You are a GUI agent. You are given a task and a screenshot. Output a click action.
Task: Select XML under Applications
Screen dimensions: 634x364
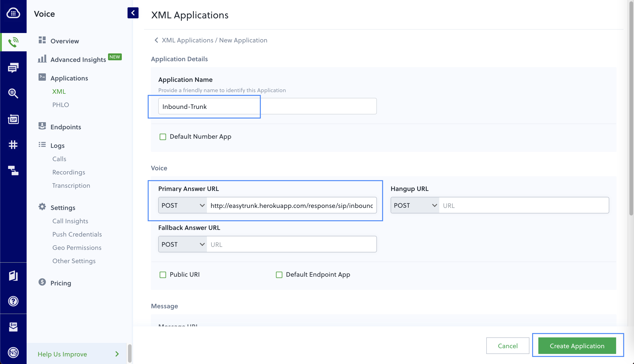[x=59, y=91]
